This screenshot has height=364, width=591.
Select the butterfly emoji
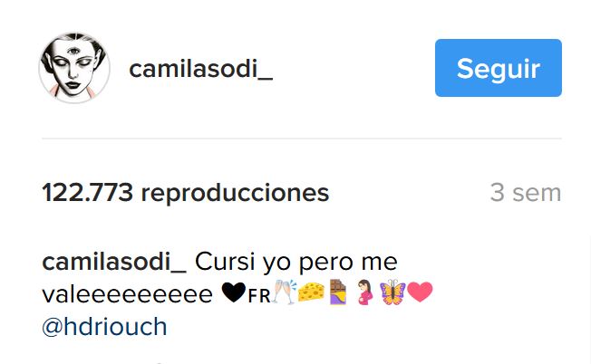click(392, 292)
